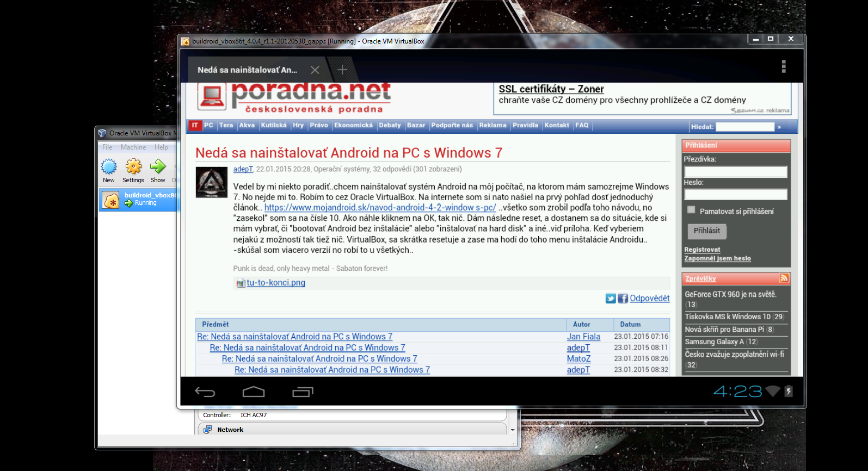
Task: Open the Zprávičky RSS feed icon
Action: tap(784, 278)
